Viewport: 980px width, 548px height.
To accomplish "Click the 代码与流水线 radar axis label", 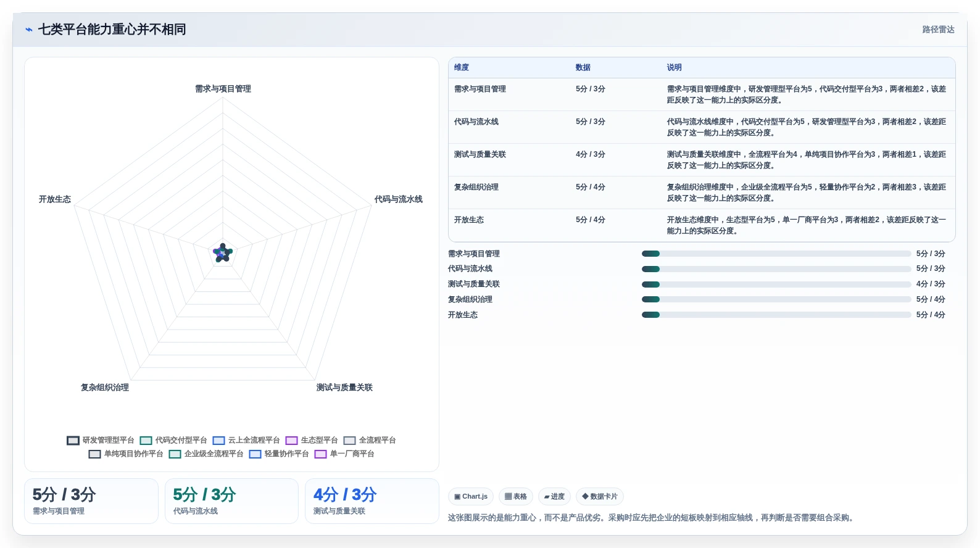I will 399,199.
